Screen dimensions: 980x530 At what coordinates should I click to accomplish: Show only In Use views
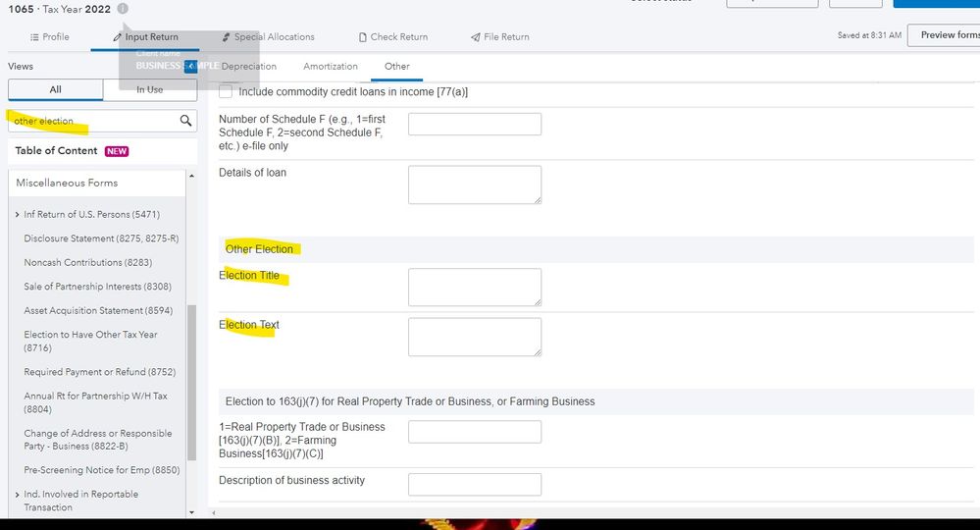[149, 89]
